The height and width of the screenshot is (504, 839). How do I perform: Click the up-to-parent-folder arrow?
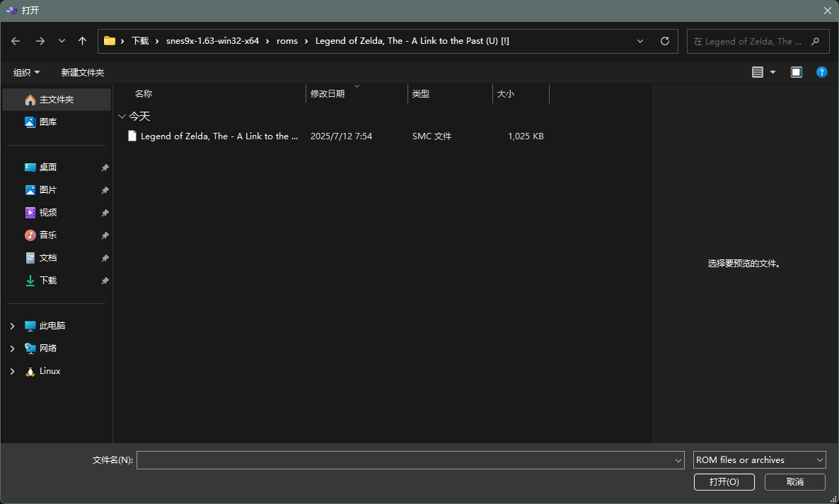(x=82, y=41)
